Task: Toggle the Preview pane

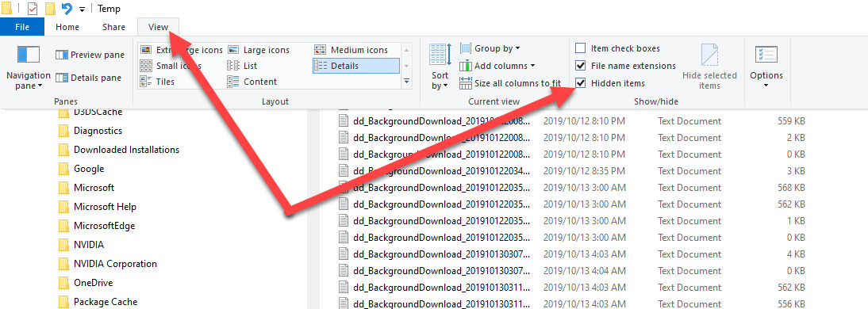Action: click(x=90, y=55)
